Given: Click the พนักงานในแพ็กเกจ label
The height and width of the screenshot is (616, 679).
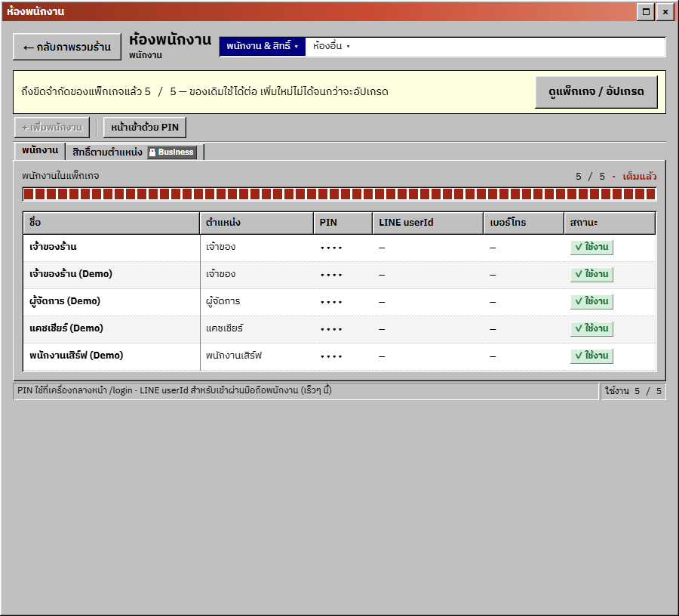Looking at the screenshot, I should coord(60,176).
